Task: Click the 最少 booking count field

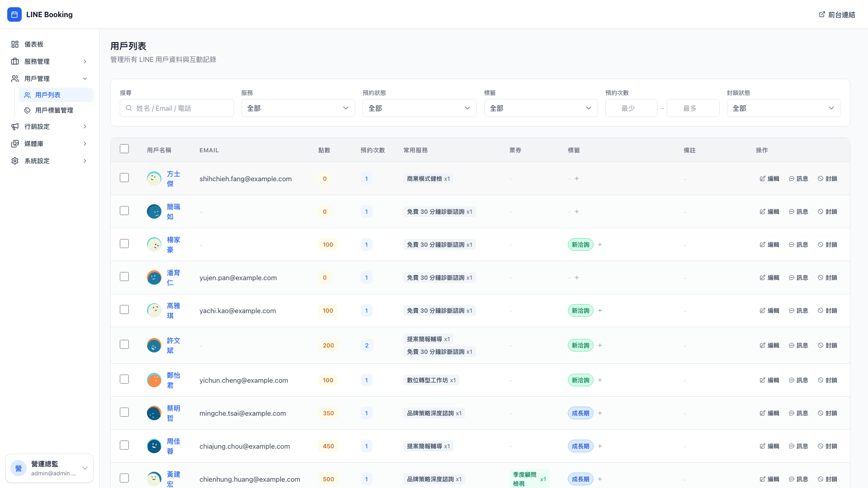Action: pos(631,108)
